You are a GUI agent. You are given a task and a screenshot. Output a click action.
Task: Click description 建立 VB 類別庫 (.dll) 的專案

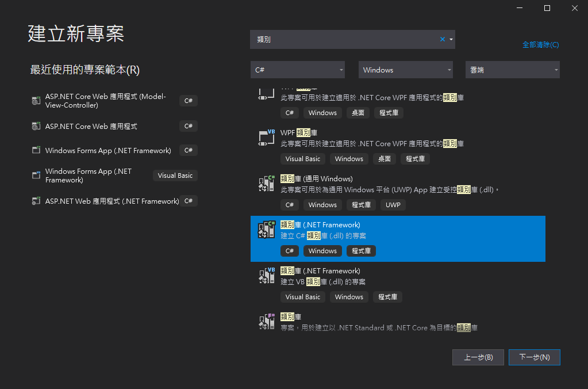click(323, 281)
